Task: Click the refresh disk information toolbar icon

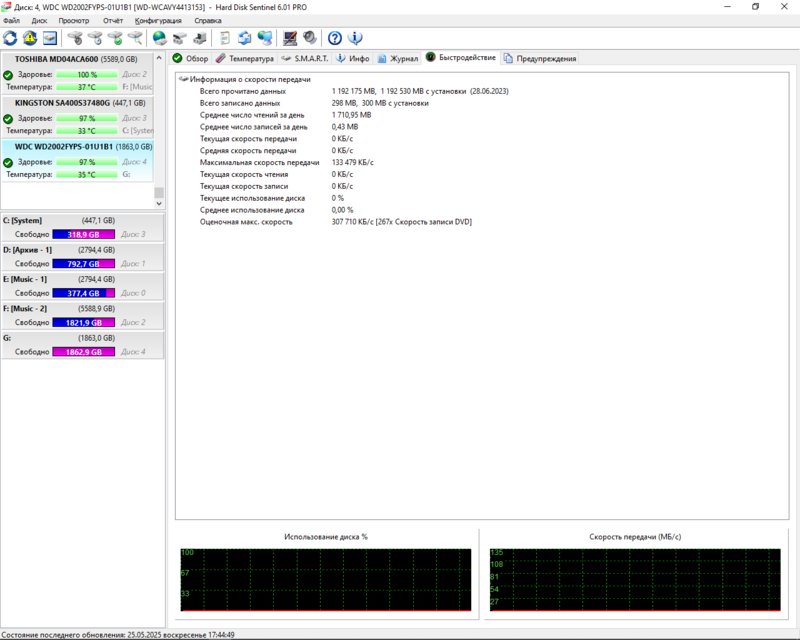Action: point(11,38)
